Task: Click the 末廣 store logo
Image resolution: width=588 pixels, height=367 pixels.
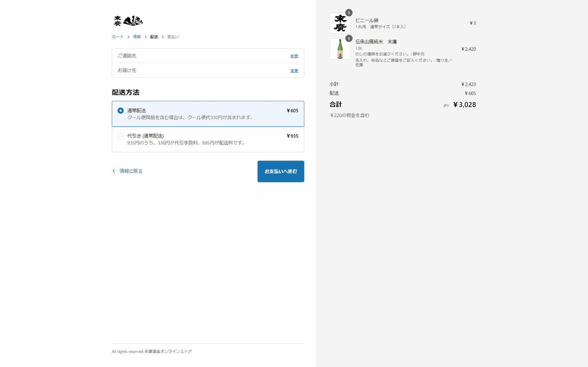Action: click(128, 21)
